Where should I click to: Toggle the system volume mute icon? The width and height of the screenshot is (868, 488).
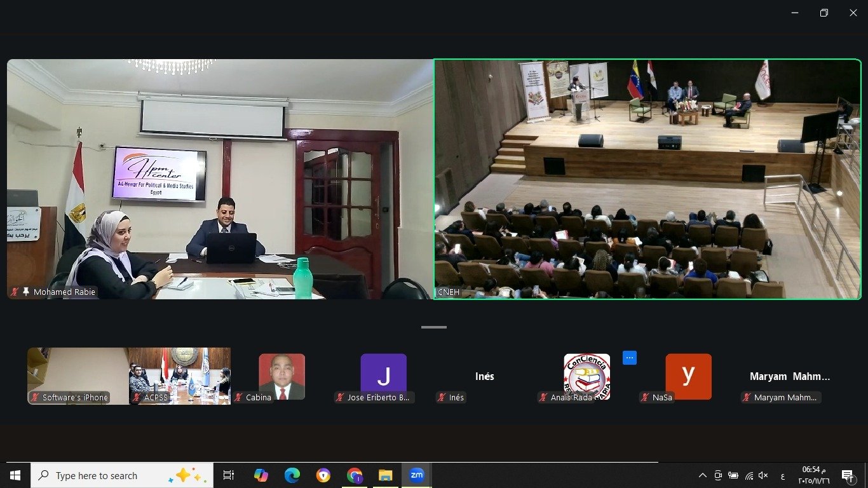click(x=763, y=475)
